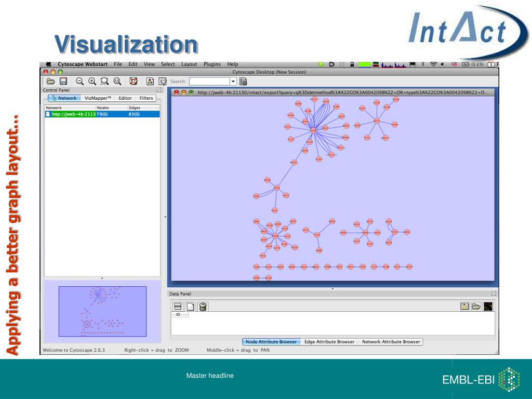This screenshot has height=399, width=532.
Task: Click the 79(0) nodes value
Action: 102,114
